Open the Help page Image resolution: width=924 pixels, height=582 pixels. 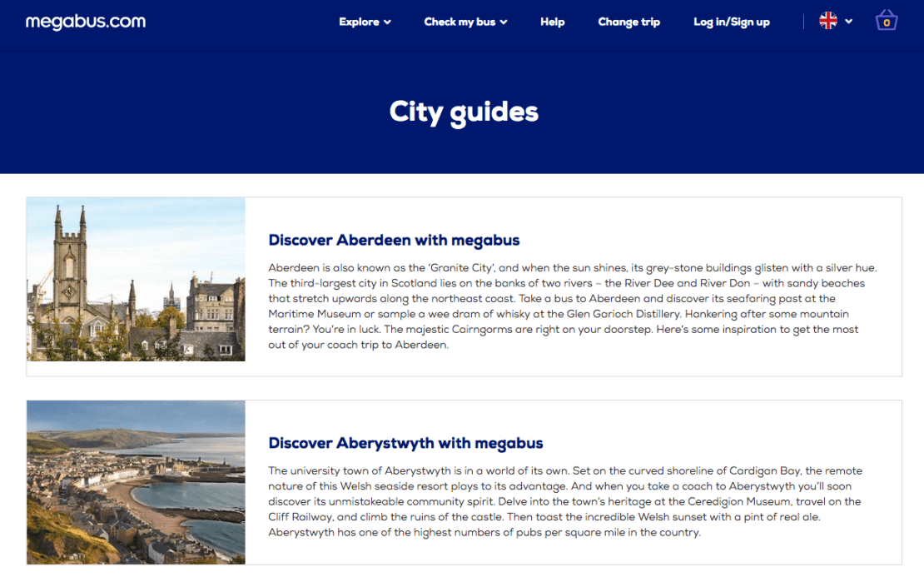552,22
